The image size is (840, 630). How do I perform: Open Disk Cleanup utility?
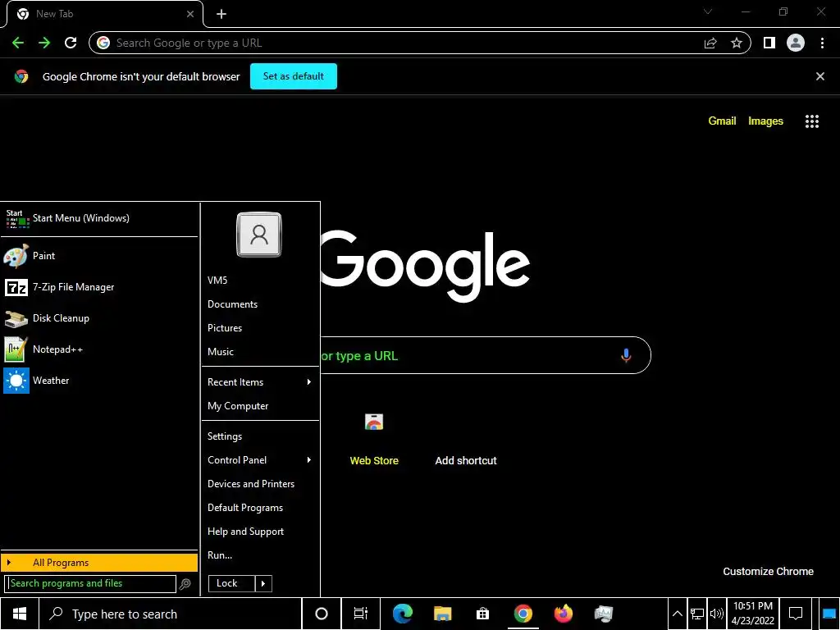99,318
